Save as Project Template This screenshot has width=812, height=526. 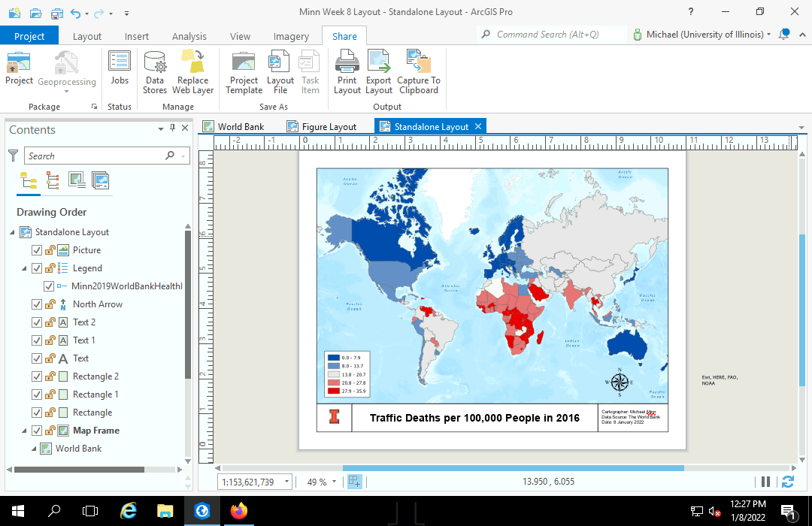244,72
